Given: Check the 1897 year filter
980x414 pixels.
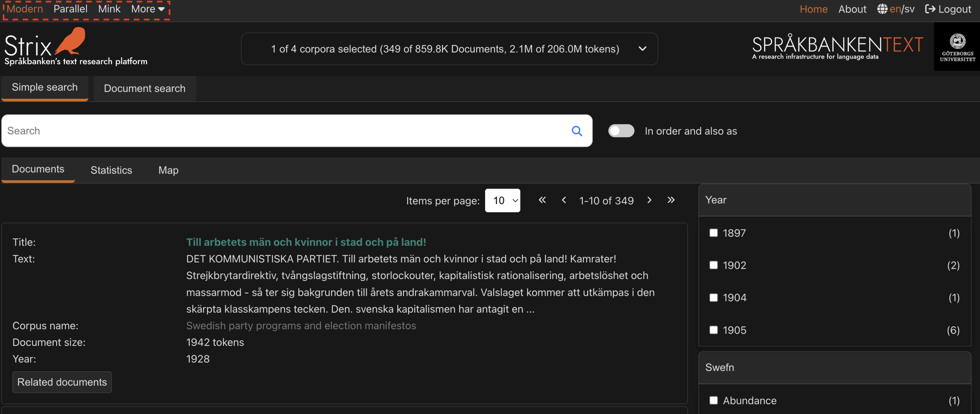Looking at the screenshot, I should tap(713, 233).
